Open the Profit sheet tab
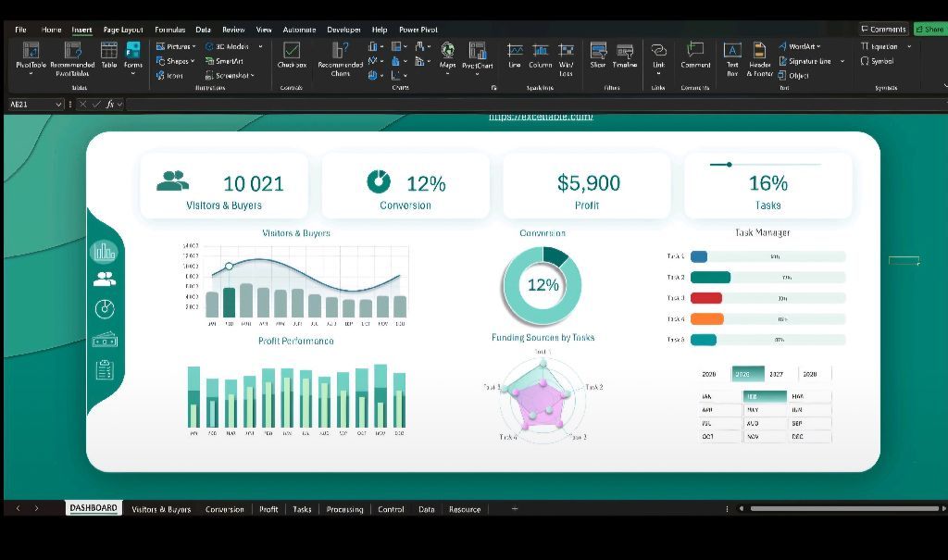 [x=268, y=509]
